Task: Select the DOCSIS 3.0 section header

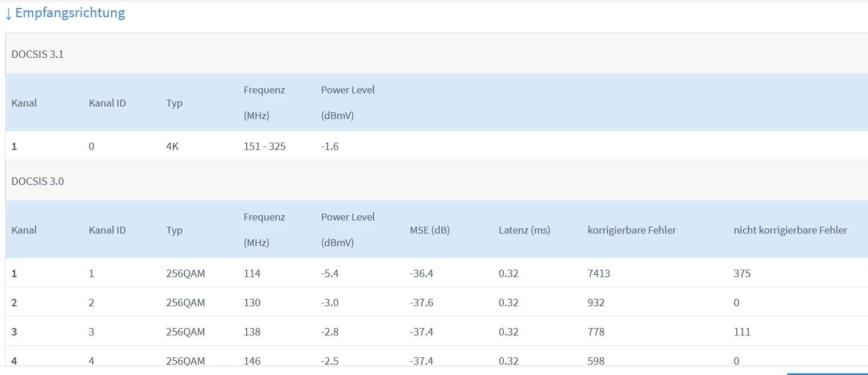Action: pyautogui.click(x=38, y=181)
